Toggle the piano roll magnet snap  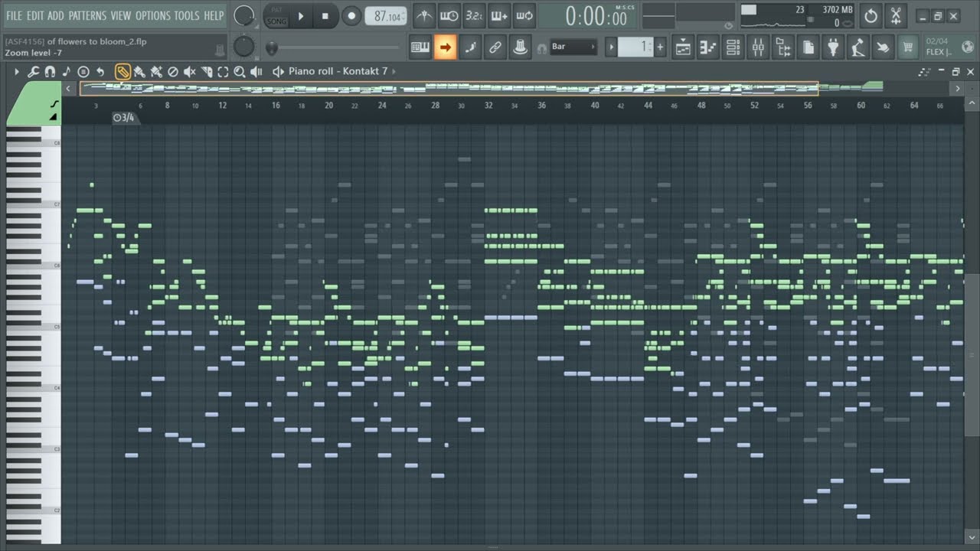(x=50, y=71)
